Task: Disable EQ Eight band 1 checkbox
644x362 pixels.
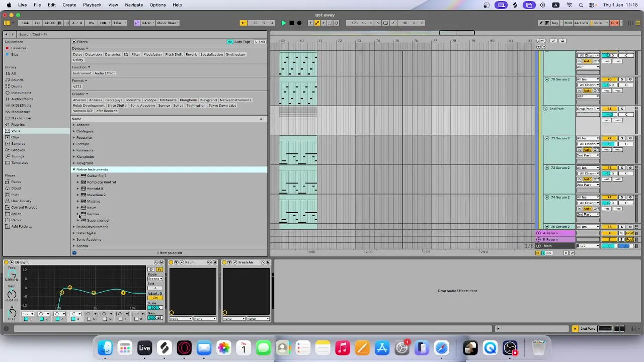Action: tap(26, 319)
